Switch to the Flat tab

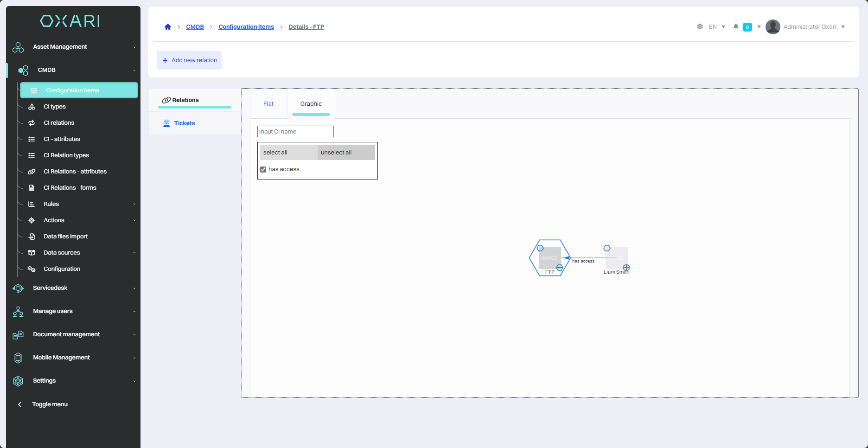coord(268,104)
